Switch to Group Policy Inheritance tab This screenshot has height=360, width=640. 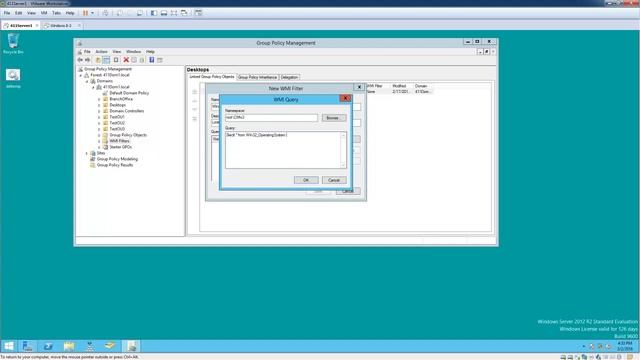click(x=257, y=77)
